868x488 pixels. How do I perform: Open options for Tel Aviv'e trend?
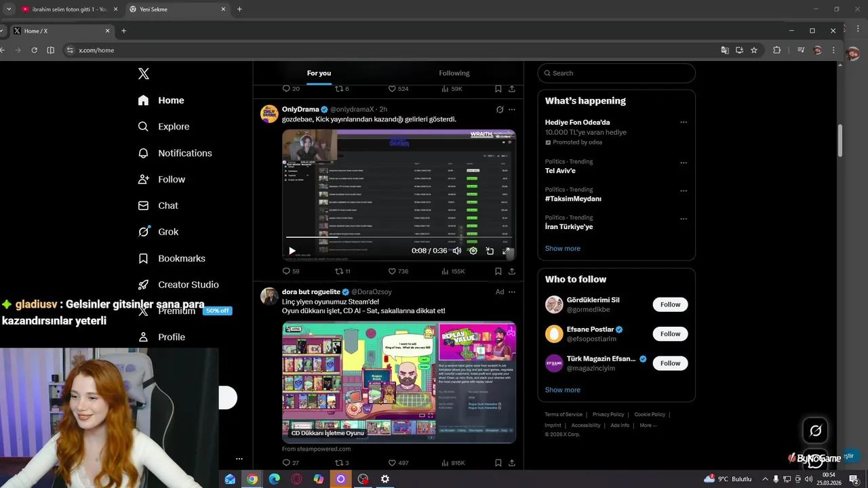[x=684, y=163]
